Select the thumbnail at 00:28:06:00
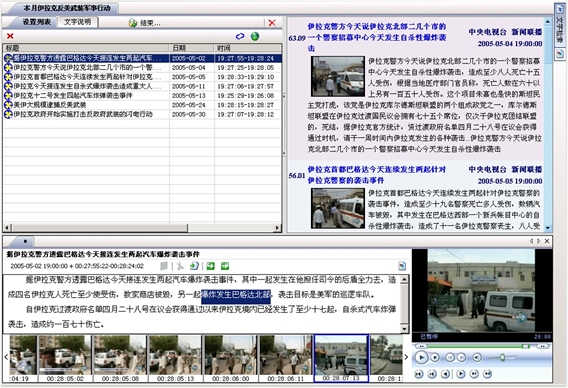 coord(230,358)
